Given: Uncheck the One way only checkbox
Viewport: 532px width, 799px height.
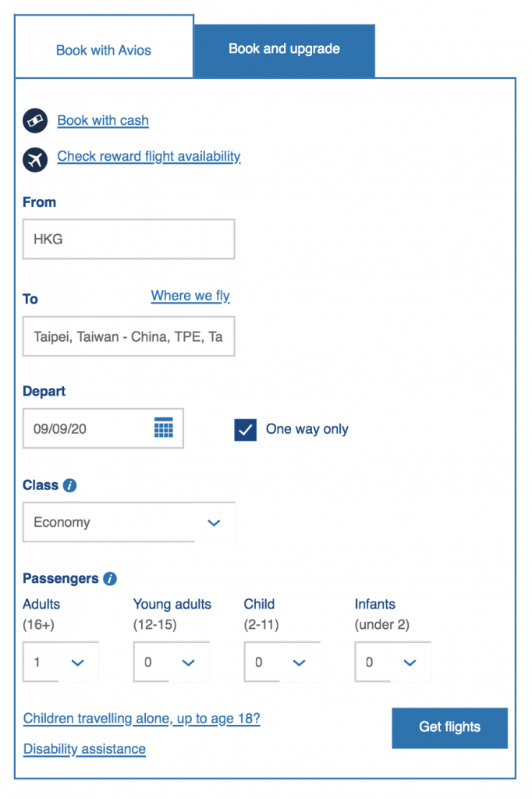Looking at the screenshot, I should 245,429.
